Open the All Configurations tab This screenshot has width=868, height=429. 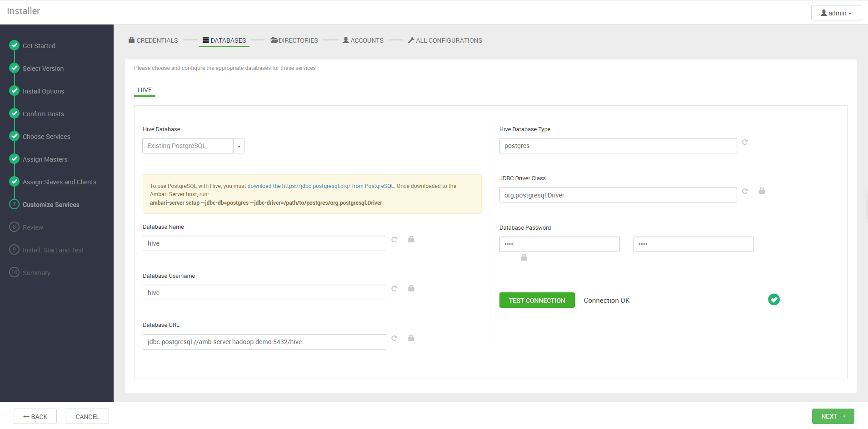tap(445, 40)
